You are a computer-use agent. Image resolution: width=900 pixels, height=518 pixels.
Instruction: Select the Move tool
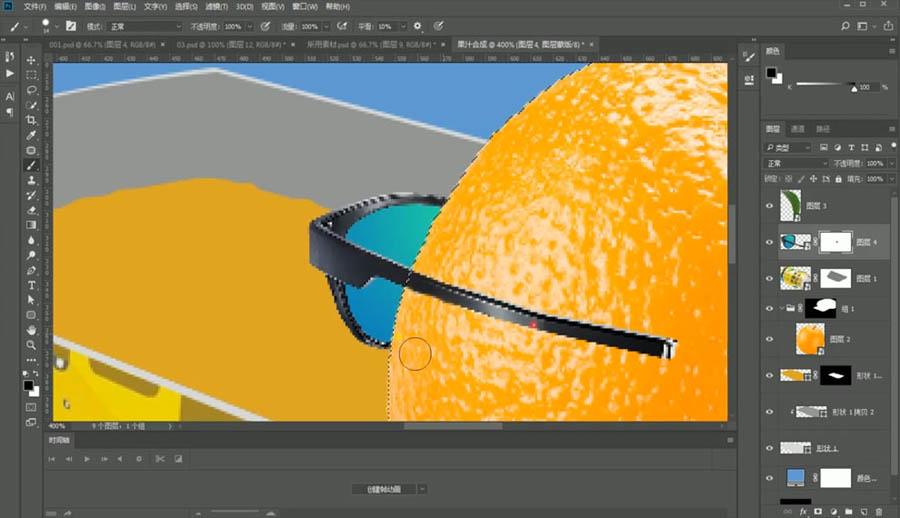tap(31, 60)
